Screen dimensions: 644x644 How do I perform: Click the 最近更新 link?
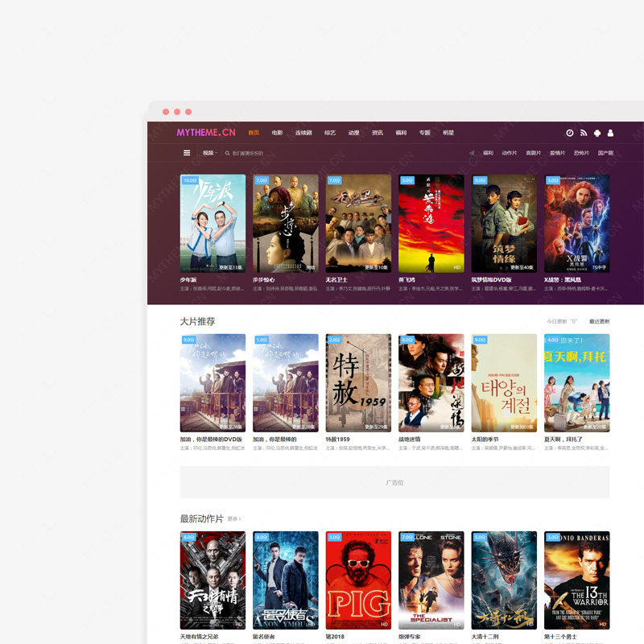coord(599,321)
